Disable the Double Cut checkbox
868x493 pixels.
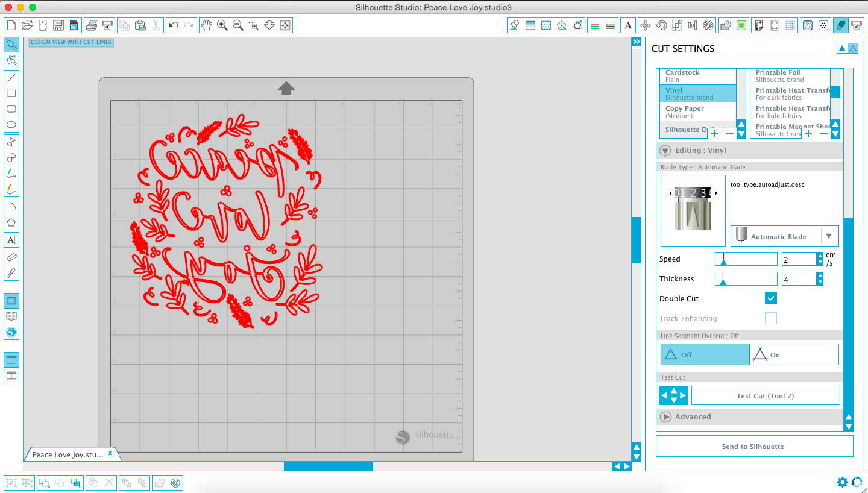[x=770, y=298]
